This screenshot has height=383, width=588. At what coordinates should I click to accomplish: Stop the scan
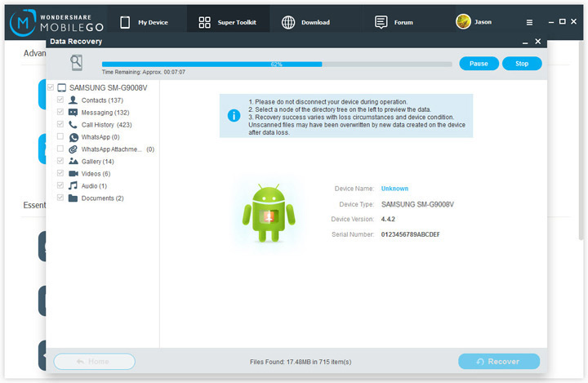click(x=522, y=64)
